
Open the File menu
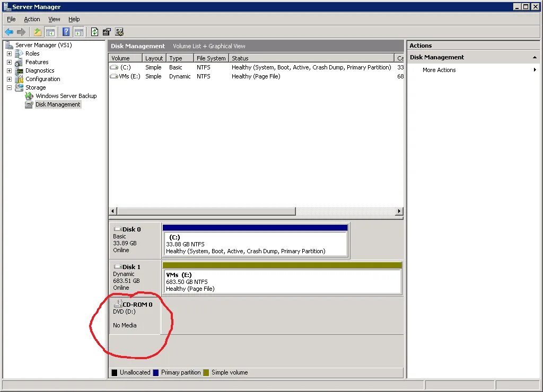click(x=11, y=20)
